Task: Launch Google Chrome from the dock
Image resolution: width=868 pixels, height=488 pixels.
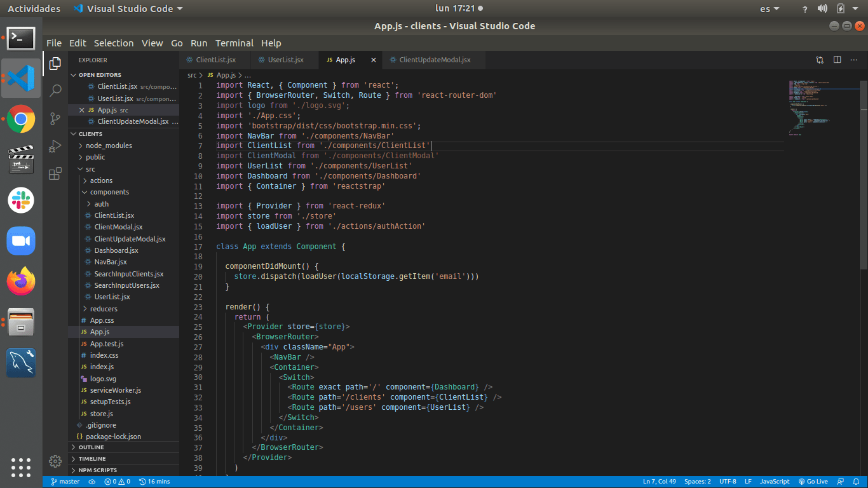Action: coord(21,119)
